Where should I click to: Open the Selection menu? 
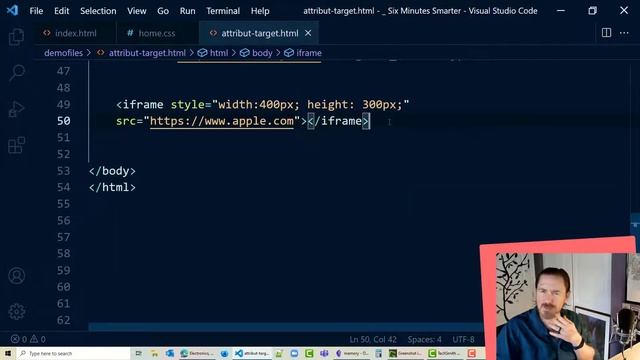click(x=98, y=11)
